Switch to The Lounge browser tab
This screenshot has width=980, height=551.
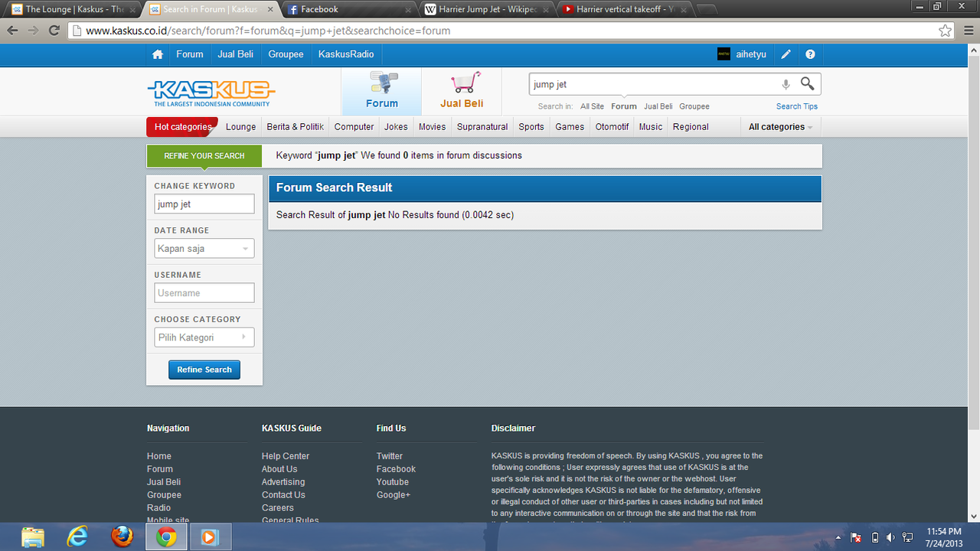(74, 9)
